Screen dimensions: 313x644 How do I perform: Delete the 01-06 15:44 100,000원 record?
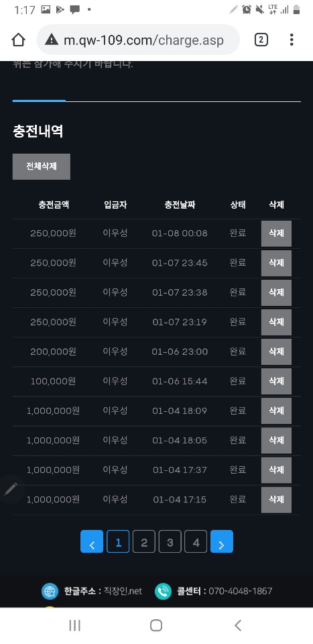pyautogui.click(x=277, y=381)
